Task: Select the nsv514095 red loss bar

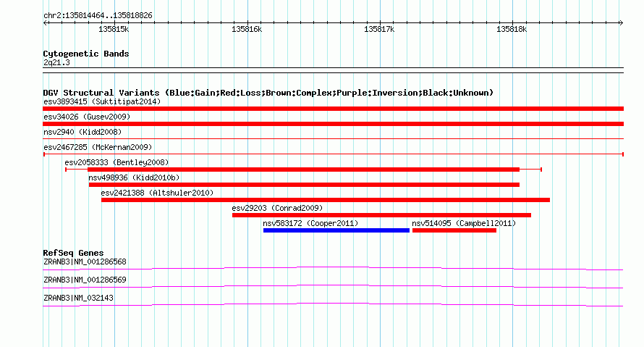Action: (454, 230)
